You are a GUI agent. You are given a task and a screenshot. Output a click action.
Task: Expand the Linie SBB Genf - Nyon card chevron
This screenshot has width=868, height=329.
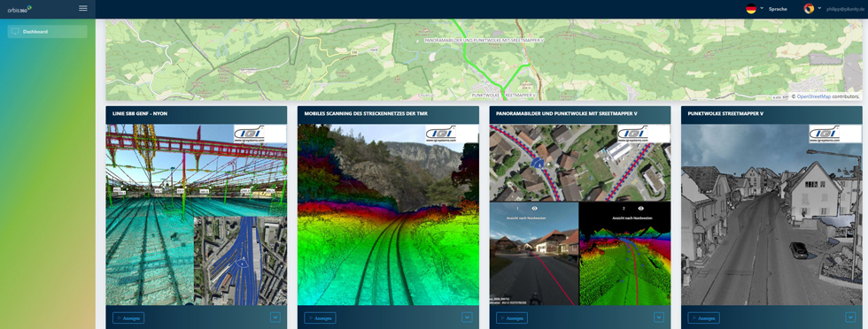click(275, 318)
